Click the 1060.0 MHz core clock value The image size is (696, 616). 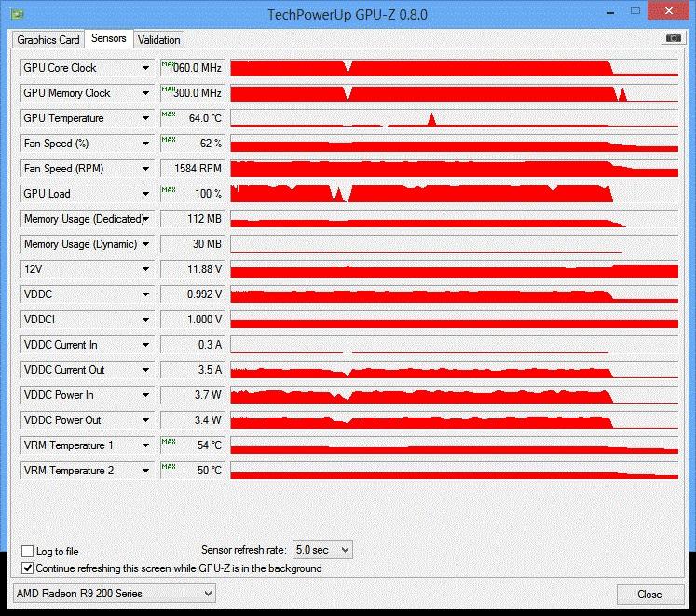[x=192, y=68]
